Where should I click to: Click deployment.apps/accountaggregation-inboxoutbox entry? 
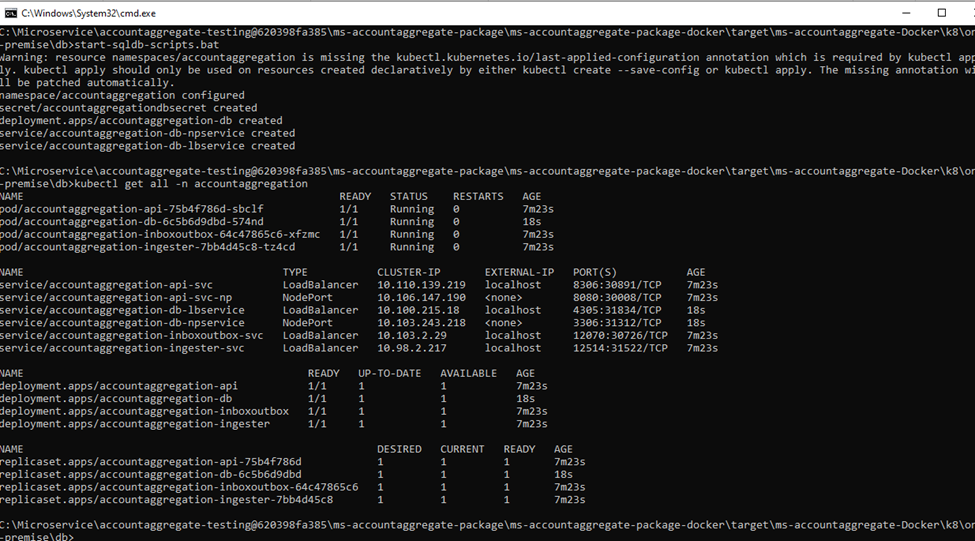144,411
